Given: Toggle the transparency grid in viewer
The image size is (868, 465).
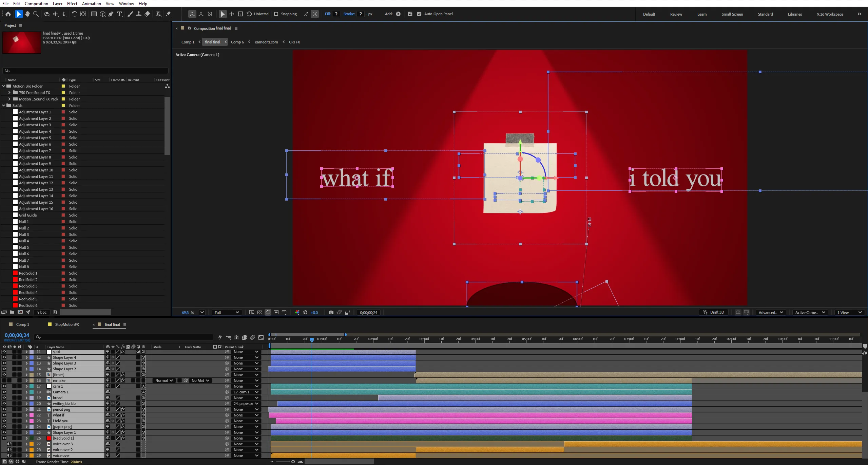Looking at the screenshot, I should coord(260,313).
